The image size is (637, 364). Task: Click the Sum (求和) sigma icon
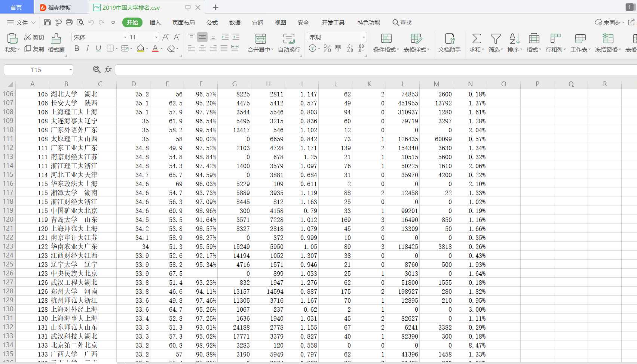click(x=476, y=38)
